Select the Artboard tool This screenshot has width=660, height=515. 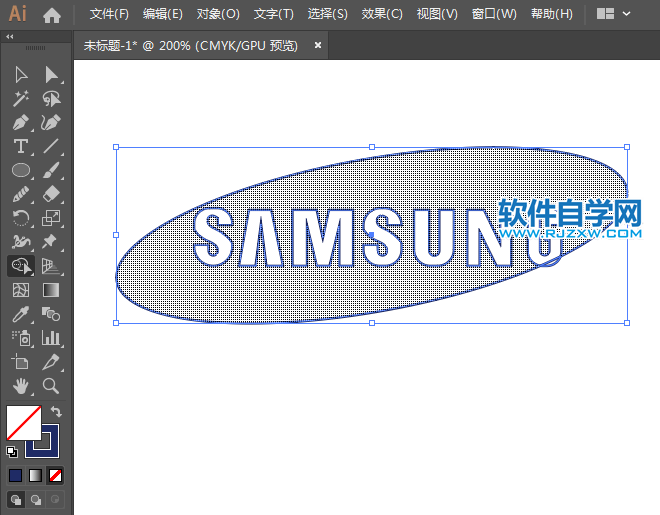[20, 361]
